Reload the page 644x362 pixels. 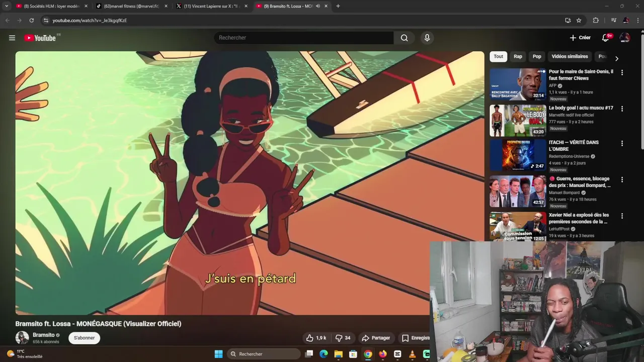[31, 20]
